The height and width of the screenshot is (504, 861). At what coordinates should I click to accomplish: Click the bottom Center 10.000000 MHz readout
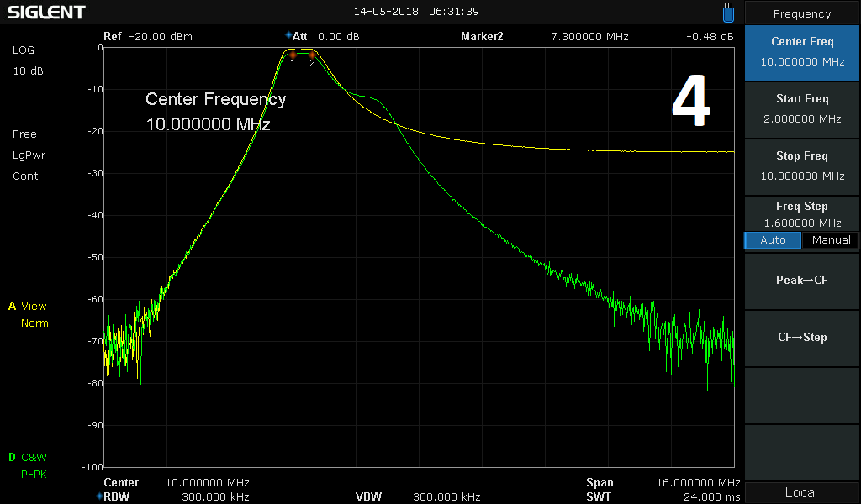(177, 483)
